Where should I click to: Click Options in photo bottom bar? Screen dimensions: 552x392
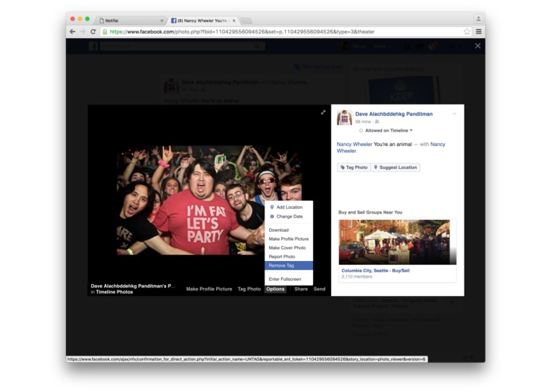tap(276, 289)
